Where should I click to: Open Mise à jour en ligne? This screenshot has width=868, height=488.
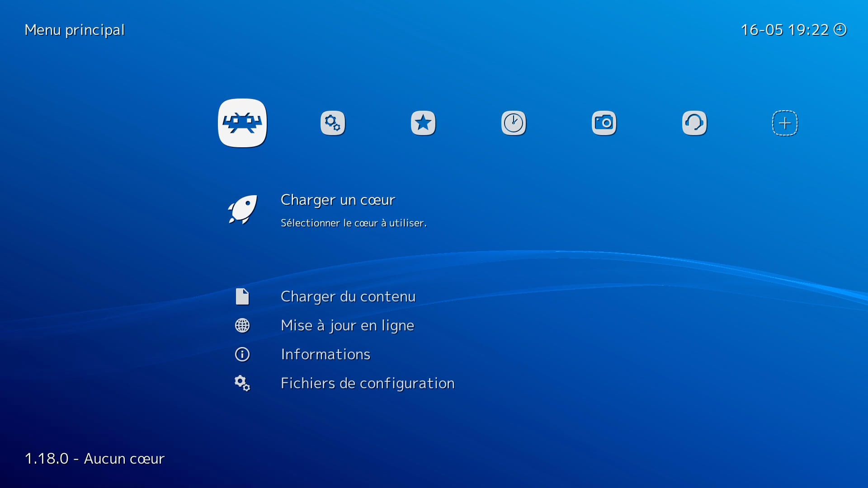click(x=347, y=325)
